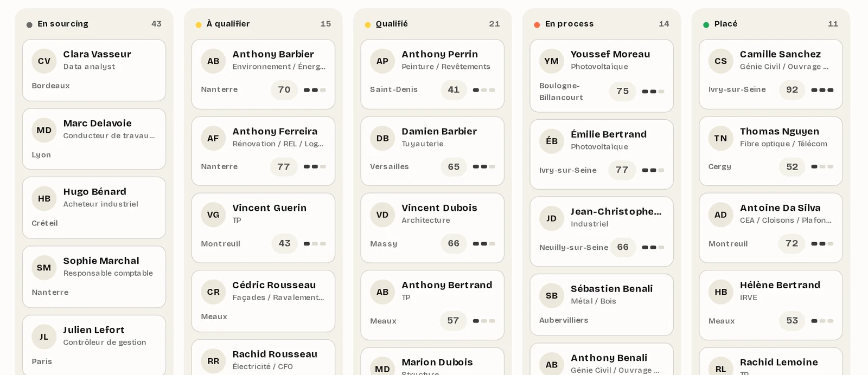Screen dimensions: 868x375
Task: Click Sophie Marchal's SM avatar
Action: (44, 268)
